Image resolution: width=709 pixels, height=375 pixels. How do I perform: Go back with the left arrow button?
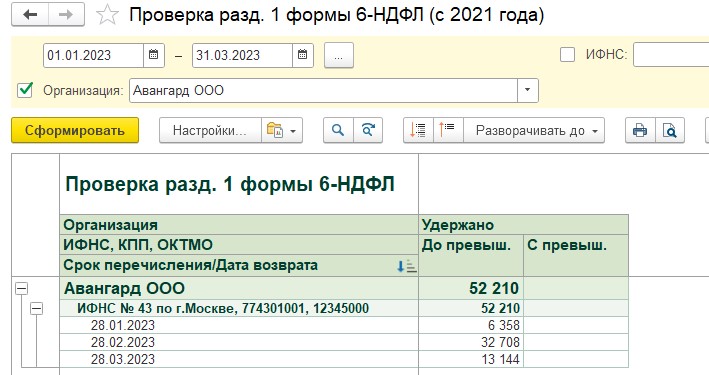pyautogui.click(x=30, y=15)
